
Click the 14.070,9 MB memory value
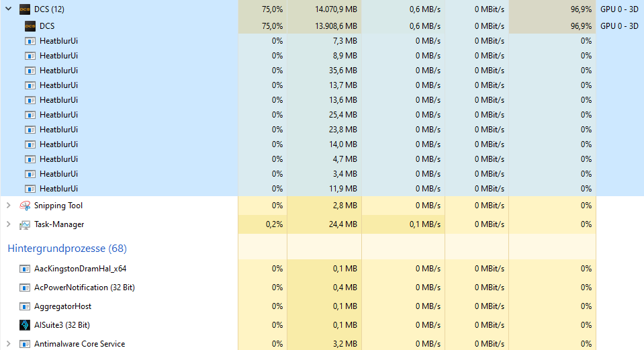click(336, 9)
